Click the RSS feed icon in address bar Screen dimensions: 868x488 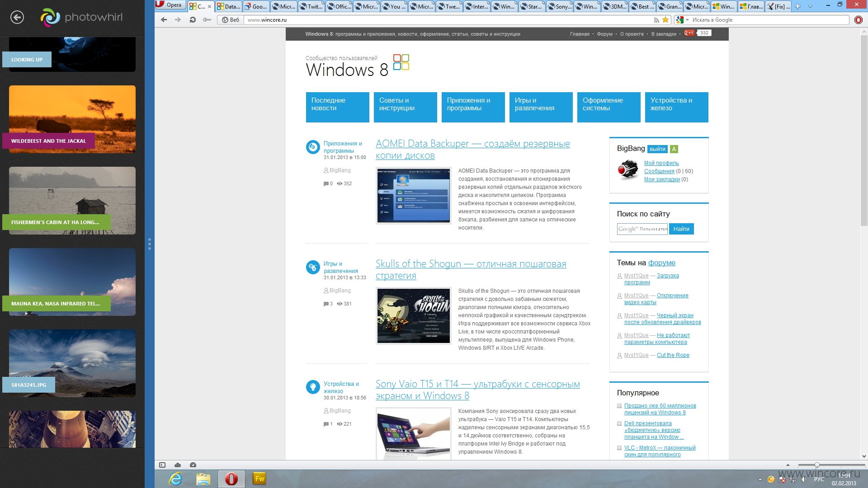tap(656, 20)
